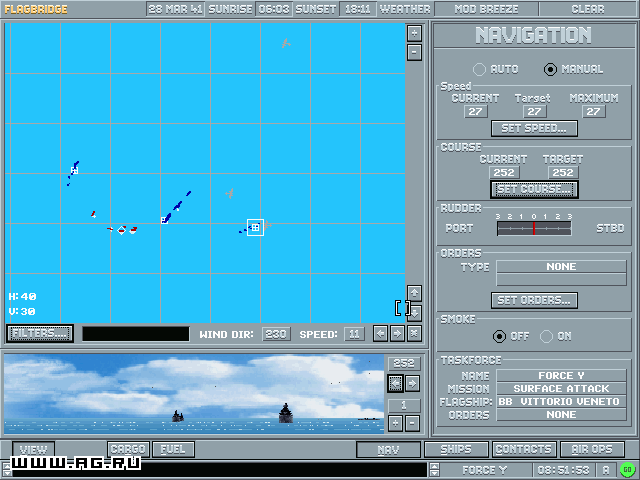Image resolution: width=640 pixels, height=480 pixels.
Task: Click the wind direction value 230
Action: pos(276,334)
